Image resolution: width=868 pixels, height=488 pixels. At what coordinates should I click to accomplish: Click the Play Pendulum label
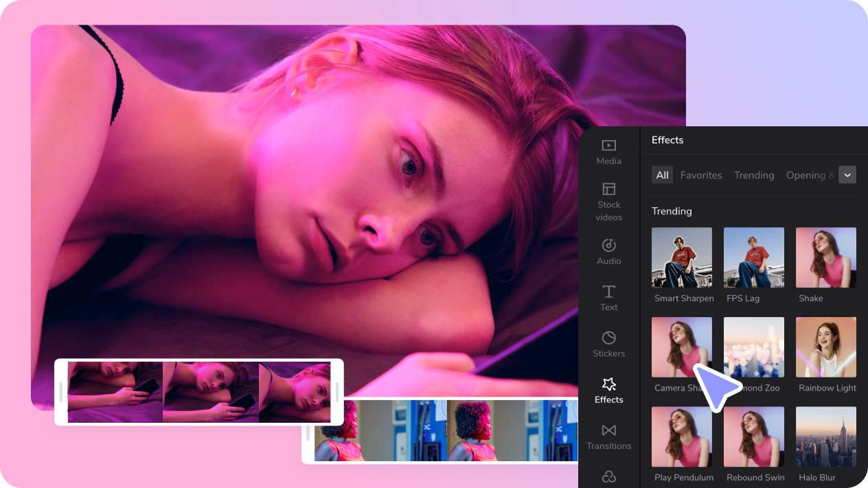coord(684,478)
